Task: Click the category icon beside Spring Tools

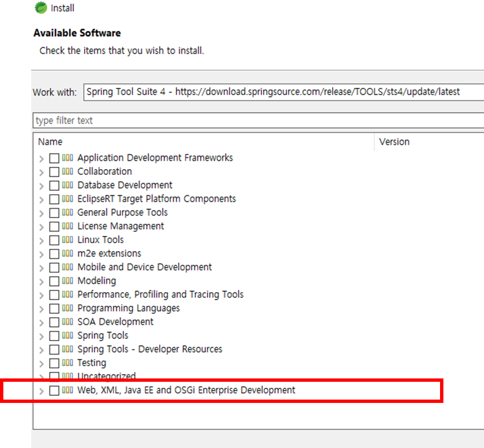Action: [x=67, y=336]
